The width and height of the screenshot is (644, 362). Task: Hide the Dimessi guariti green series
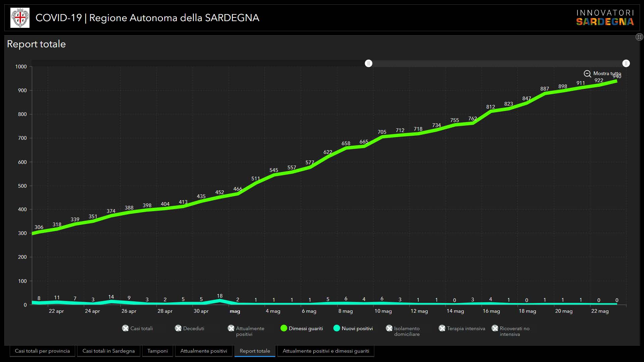284,328
